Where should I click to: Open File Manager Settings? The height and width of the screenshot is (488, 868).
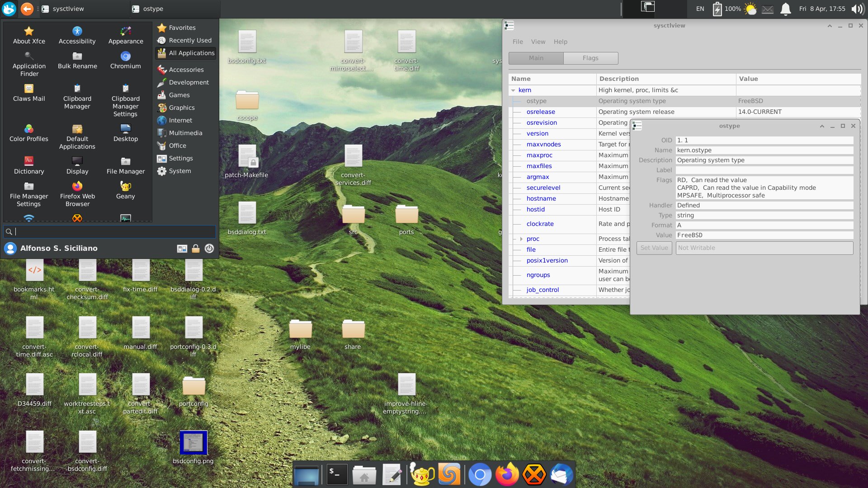(29, 194)
